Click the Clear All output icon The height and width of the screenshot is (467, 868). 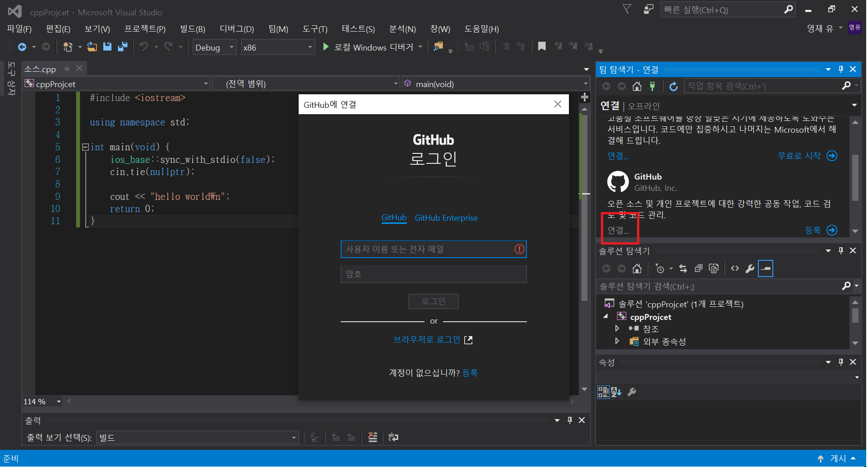point(373,437)
